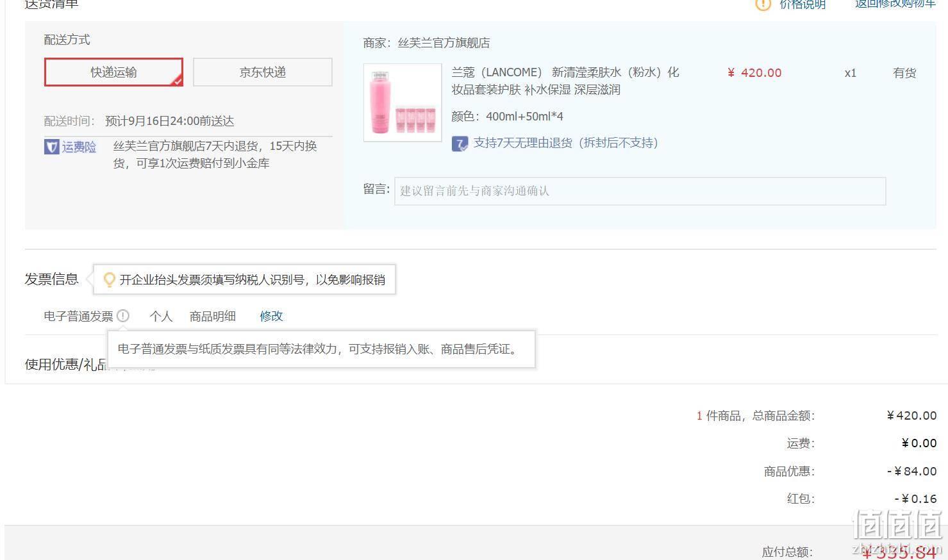Select the ¥ 420.00 item price

click(x=754, y=73)
